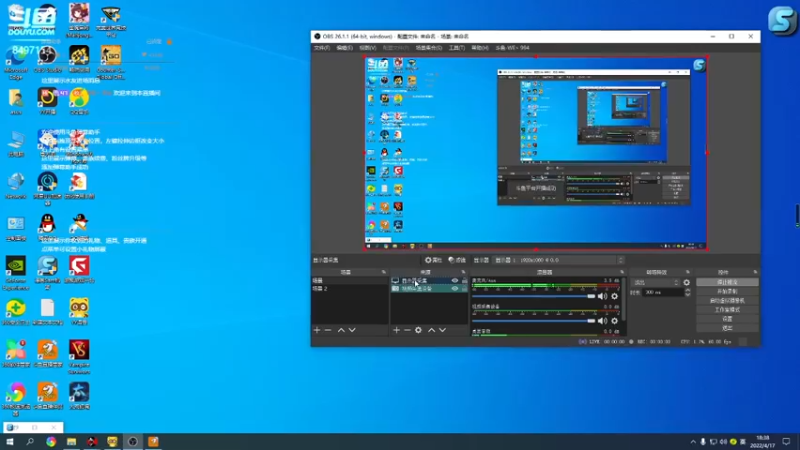Select scene 2 in Scenes list
The image size is (800, 450).
coord(349,288)
